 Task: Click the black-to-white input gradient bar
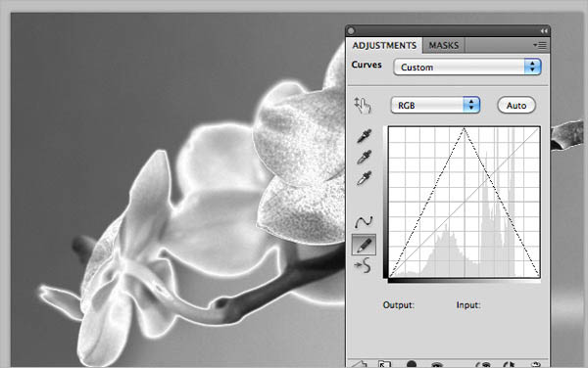pyautogui.click(x=465, y=280)
